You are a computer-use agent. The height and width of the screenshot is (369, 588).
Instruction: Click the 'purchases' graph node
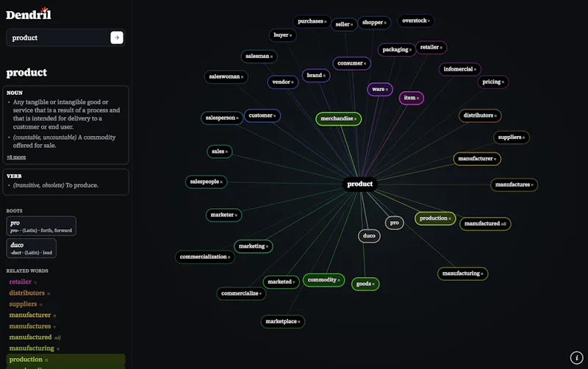[312, 21]
